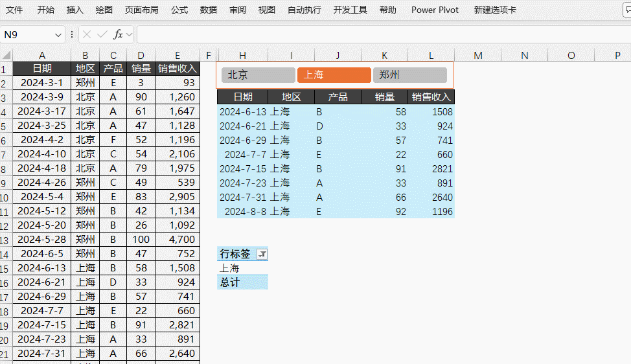
Task: Click product D in row 16
Action: coord(113,282)
